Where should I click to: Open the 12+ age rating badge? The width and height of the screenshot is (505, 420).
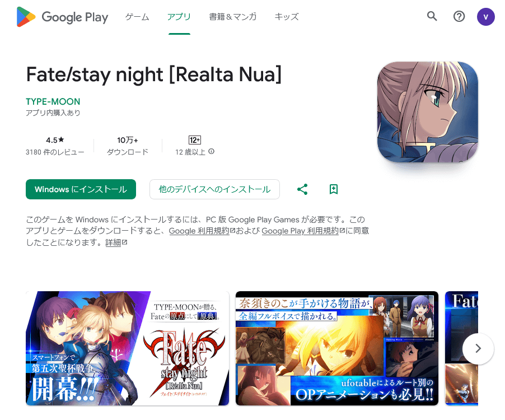[194, 140]
